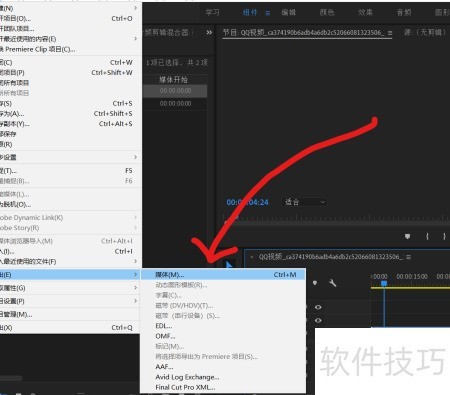Switch to the 颜色 workspace tab
Screen dimensions: 450x395
click(x=327, y=13)
